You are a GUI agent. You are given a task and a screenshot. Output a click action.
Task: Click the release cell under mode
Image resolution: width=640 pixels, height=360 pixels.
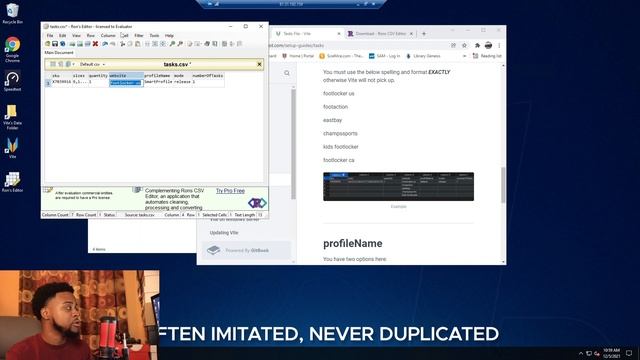[182, 82]
